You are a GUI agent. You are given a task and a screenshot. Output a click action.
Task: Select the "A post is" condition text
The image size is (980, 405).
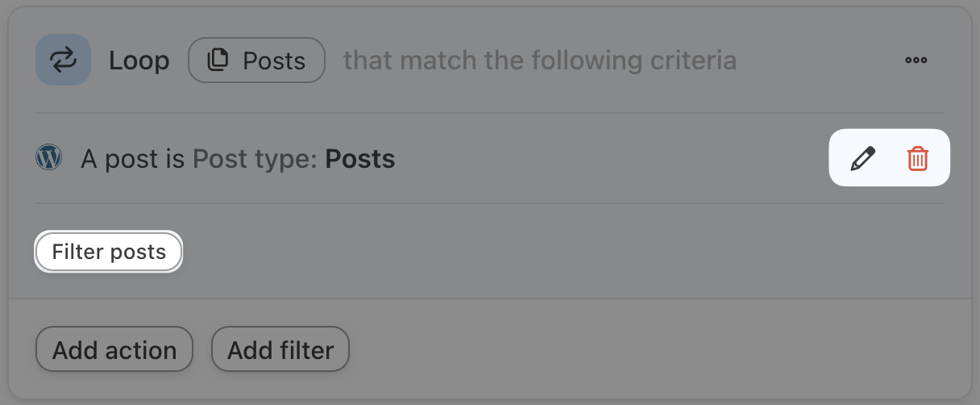click(x=133, y=159)
